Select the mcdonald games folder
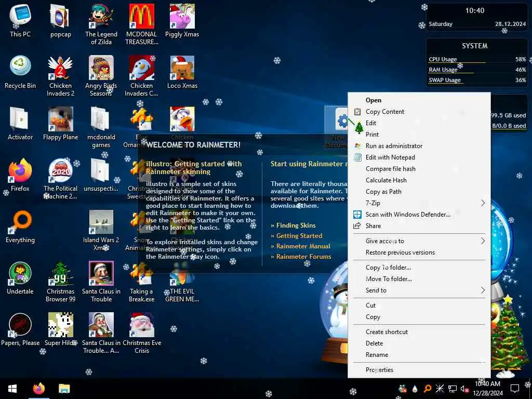The height and width of the screenshot is (399, 532). (x=101, y=127)
